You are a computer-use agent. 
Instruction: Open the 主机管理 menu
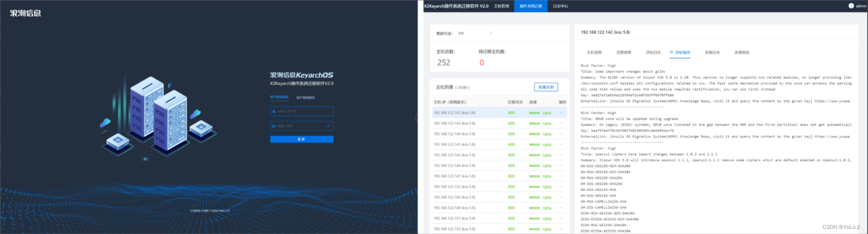(501, 6)
